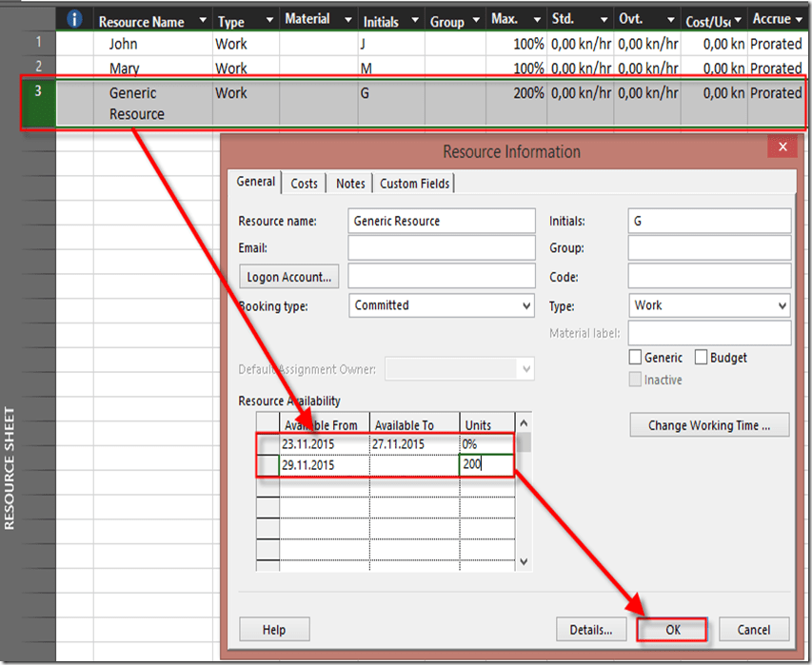Switch to the Costs tab
Image resolution: width=812 pixels, height=665 pixels.
[x=304, y=184]
